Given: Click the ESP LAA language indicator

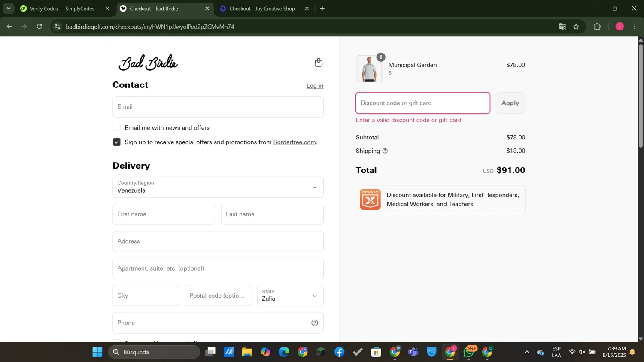Looking at the screenshot, I should [x=556, y=352].
